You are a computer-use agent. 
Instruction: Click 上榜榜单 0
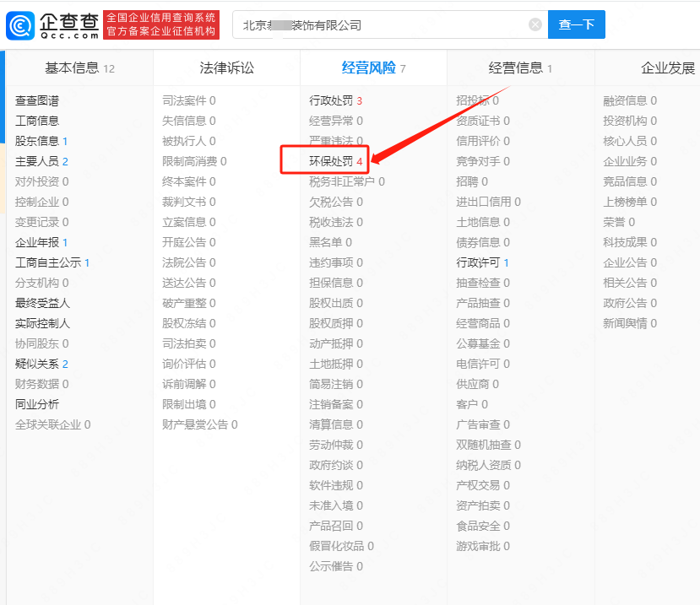(x=630, y=203)
